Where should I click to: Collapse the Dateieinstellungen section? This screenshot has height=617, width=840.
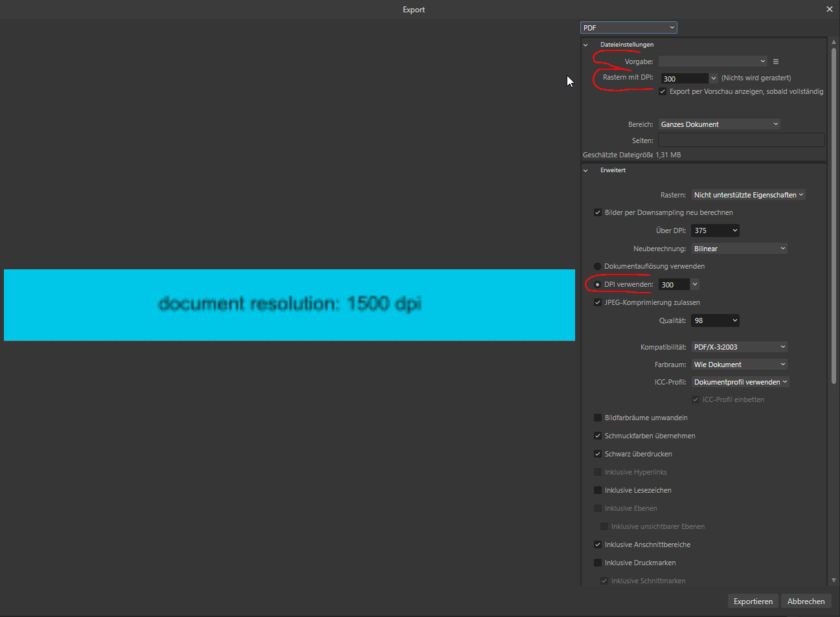[x=585, y=45]
